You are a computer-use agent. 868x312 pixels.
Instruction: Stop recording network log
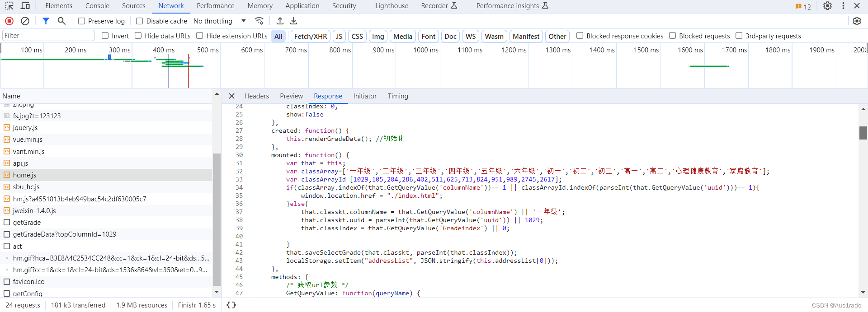9,21
